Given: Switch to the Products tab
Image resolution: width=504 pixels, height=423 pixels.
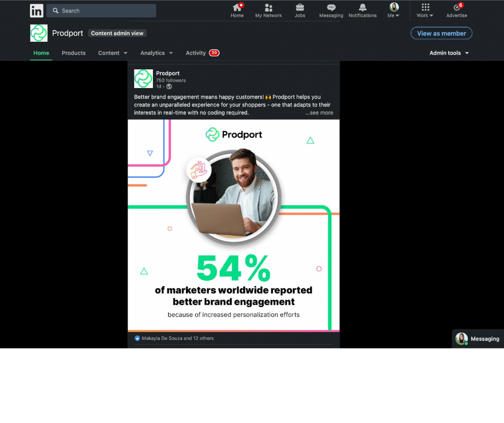Looking at the screenshot, I should coord(73,53).
